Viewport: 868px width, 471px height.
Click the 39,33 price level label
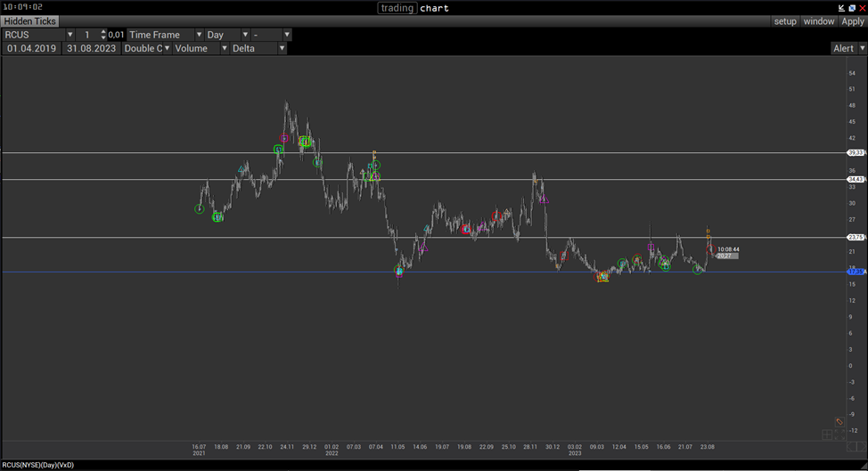(856, 152)
